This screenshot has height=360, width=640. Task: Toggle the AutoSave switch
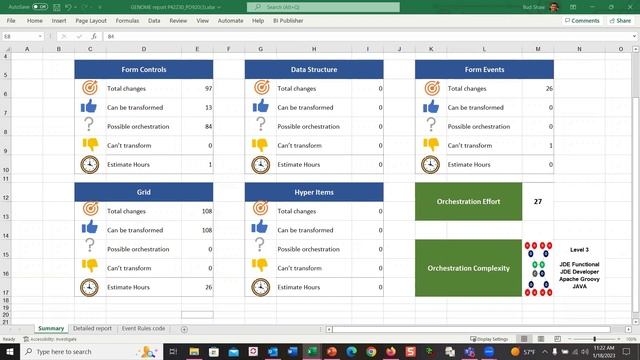[x=40, y=7]
